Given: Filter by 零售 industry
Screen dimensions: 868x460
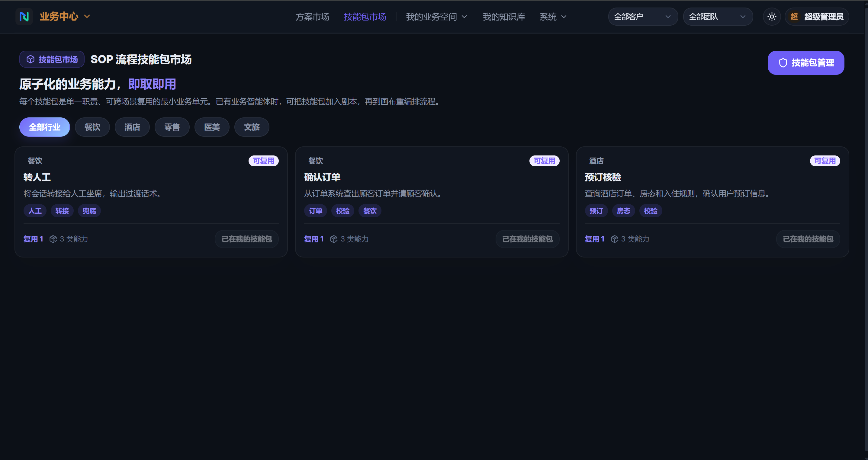Looking at the screenshot, I should (172, 127).
